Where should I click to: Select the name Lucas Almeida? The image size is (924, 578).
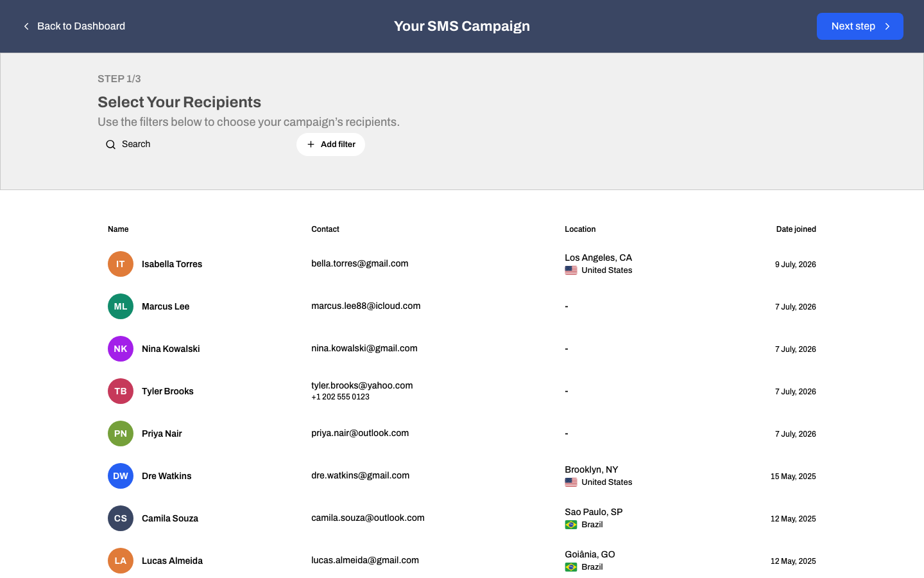[x=172, y=561]
